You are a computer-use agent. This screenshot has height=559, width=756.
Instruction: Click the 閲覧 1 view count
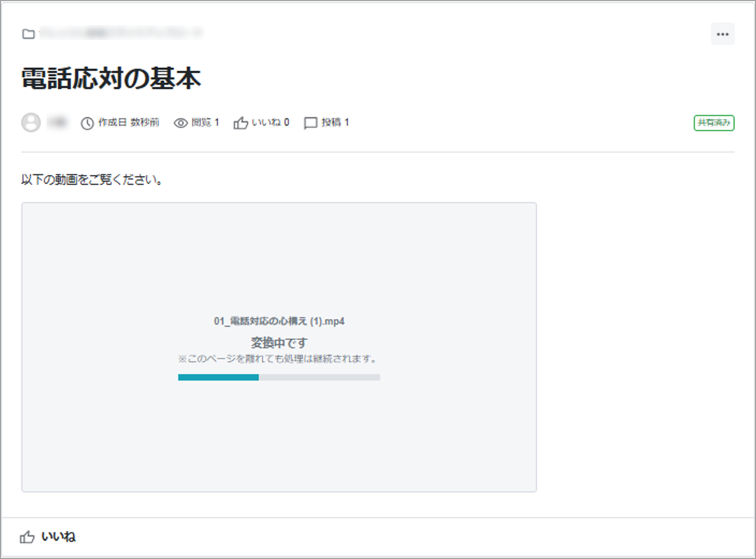[x=205, y=122]
